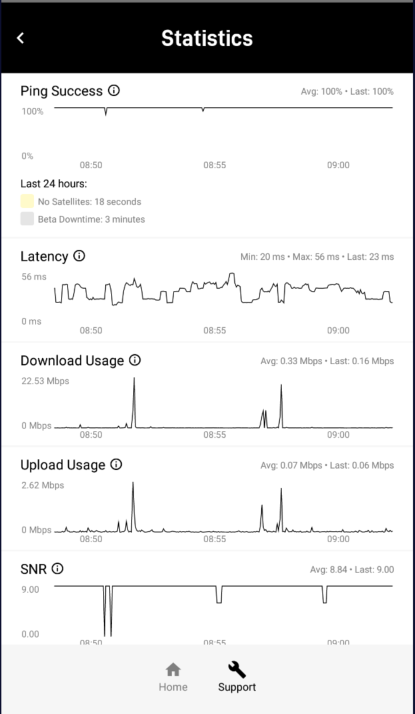Click the gray Beta Downtime swatch

27,219
